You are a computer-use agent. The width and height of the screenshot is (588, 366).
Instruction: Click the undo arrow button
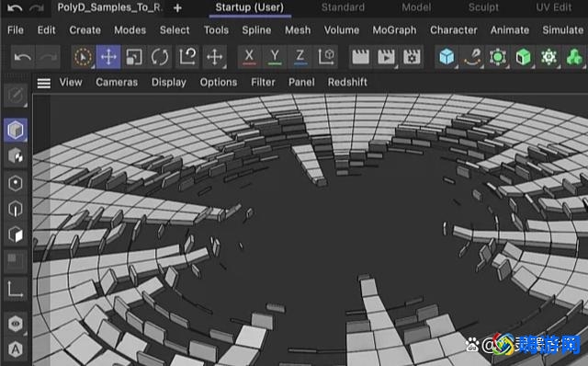click(23, 57)
